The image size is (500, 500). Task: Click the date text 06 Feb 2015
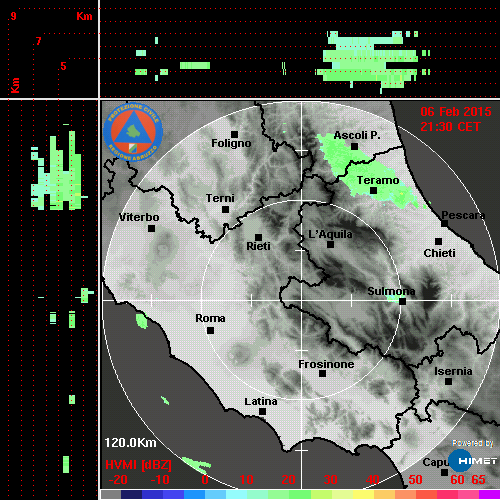pyautogui.click(x=456, y=112)
